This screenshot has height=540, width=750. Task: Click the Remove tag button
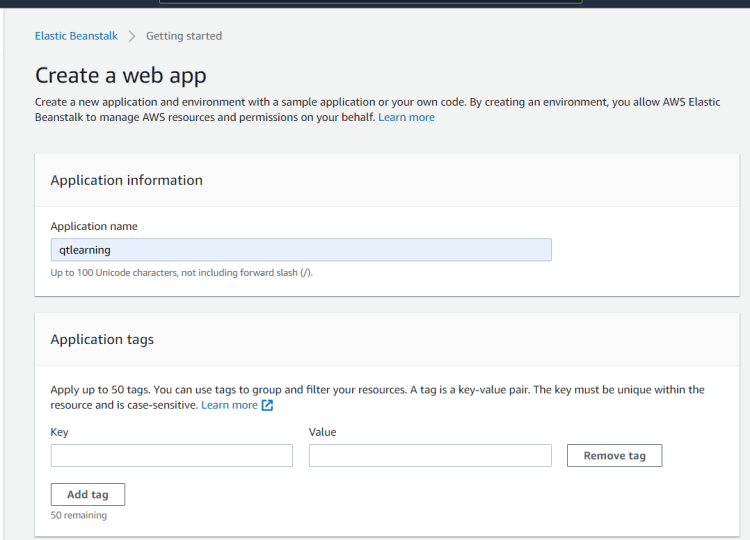pyautogui.click(x=615, y=455)
